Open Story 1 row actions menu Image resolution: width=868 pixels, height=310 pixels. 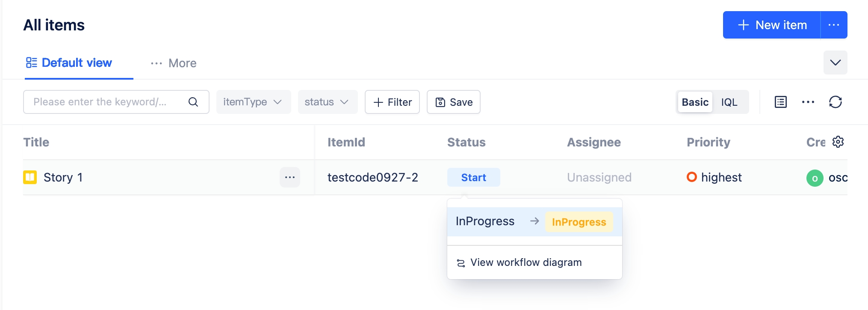290,177
